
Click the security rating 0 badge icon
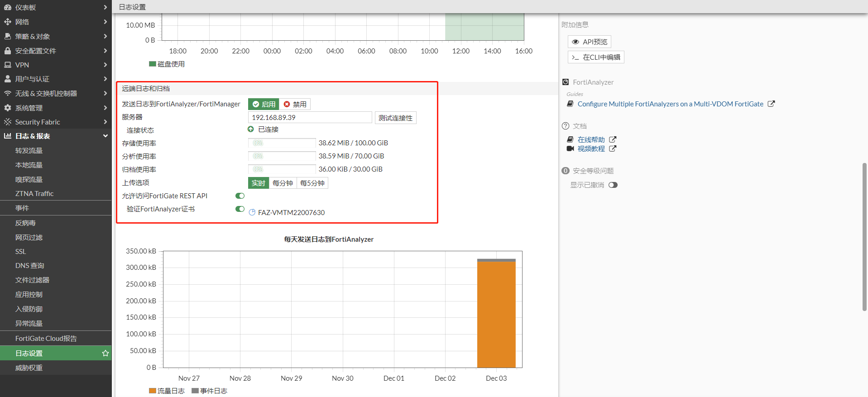click(x=566, y=171)
